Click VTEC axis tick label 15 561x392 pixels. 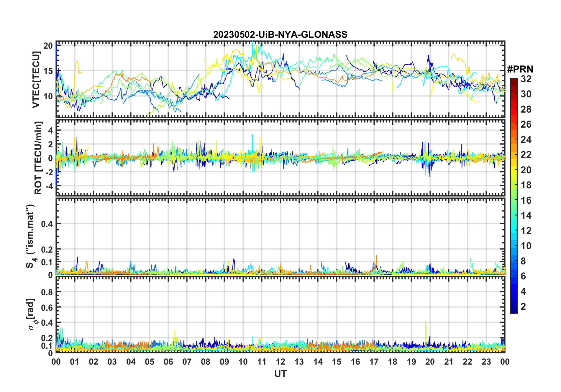click(x=48, y=71)
